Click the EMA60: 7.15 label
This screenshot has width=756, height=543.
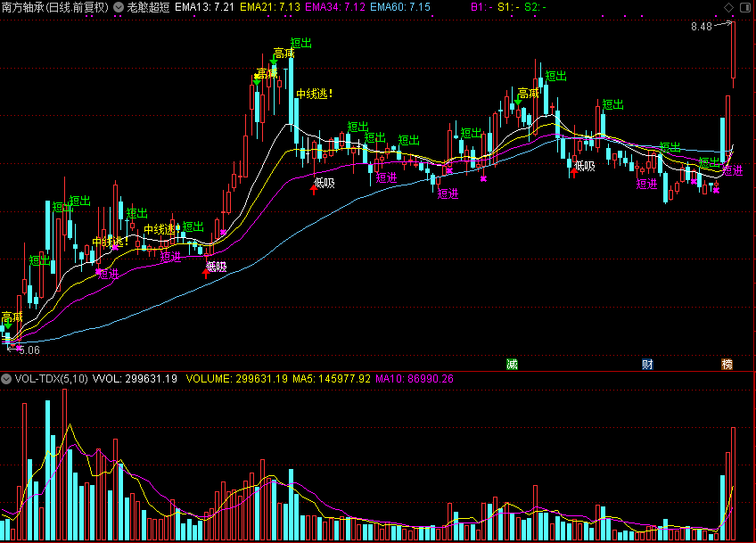coord(400,7)
